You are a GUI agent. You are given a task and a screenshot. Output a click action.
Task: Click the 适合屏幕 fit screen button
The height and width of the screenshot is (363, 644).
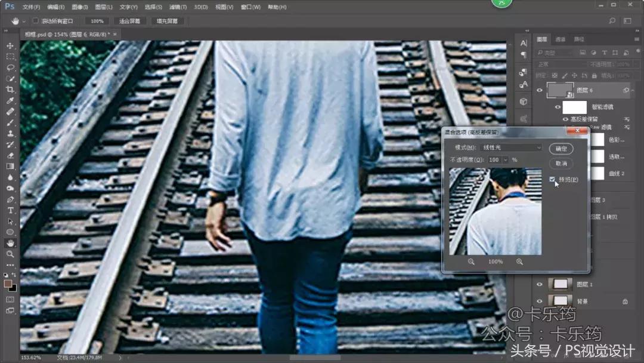[x=129, y=21]
